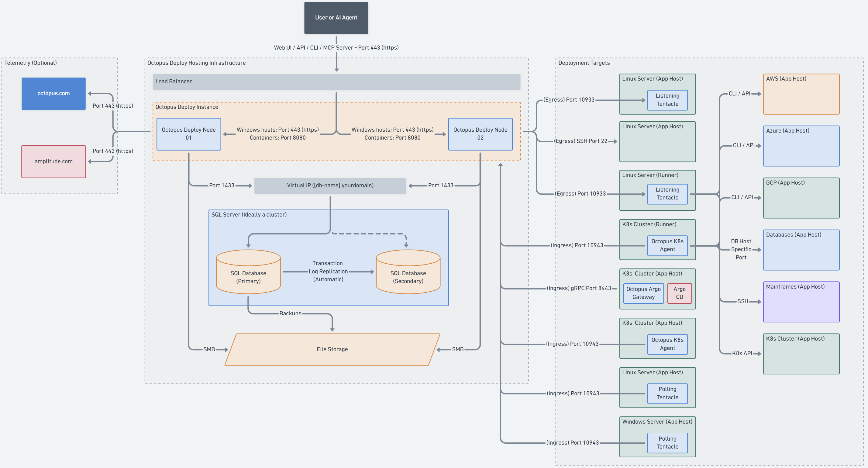Click the 'SSH' label pointing to Mainframes
This screenshot has width=868, height=468.
point(743,301)
